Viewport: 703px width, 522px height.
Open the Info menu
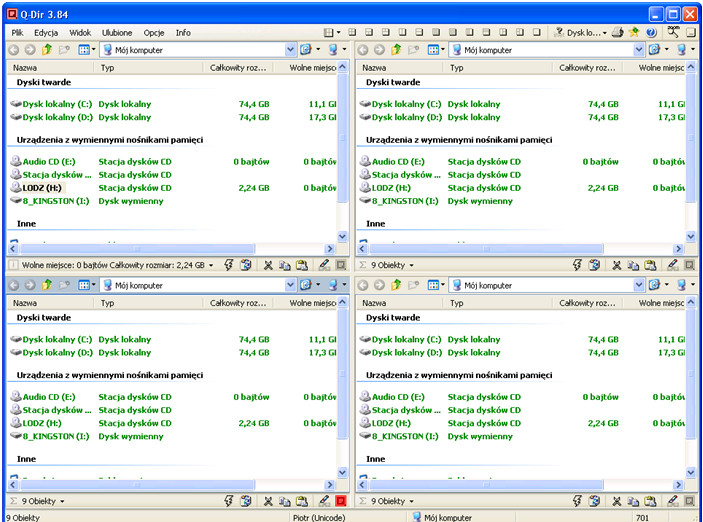183,33
